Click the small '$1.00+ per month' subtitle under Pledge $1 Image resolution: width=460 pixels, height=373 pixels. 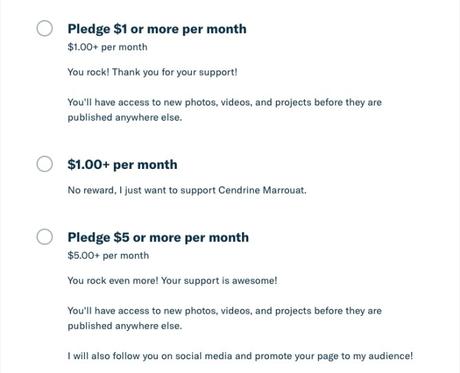click(x=107, y=47)
